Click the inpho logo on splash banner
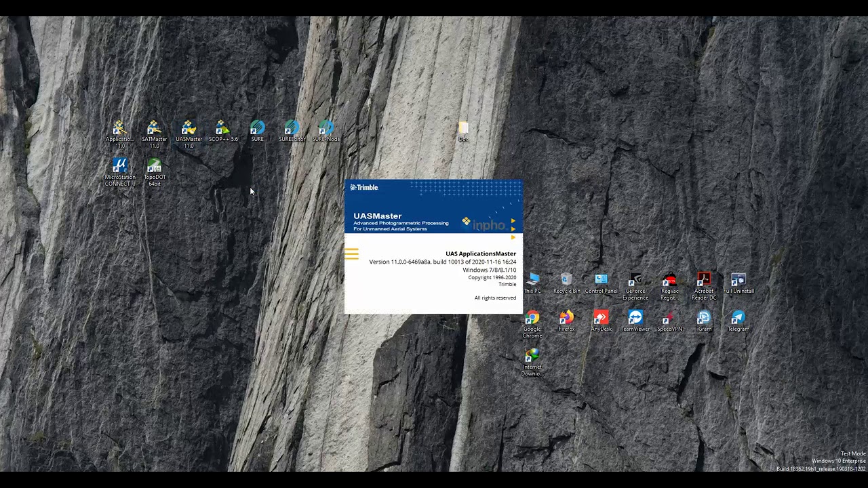The height and width of the screenshot is (488, 868). pos(484,224)
